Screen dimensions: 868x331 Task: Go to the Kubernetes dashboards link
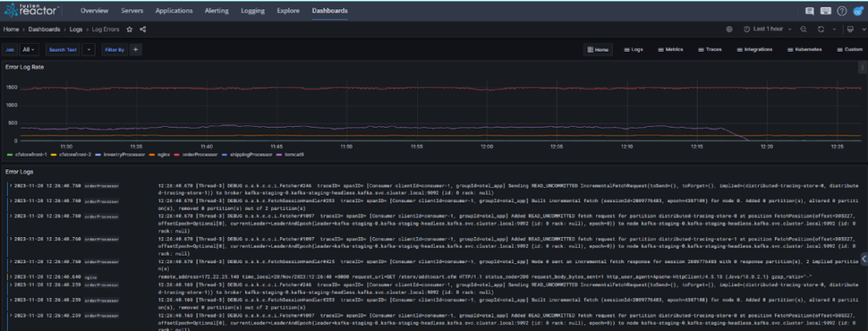[x=804, y=50]
